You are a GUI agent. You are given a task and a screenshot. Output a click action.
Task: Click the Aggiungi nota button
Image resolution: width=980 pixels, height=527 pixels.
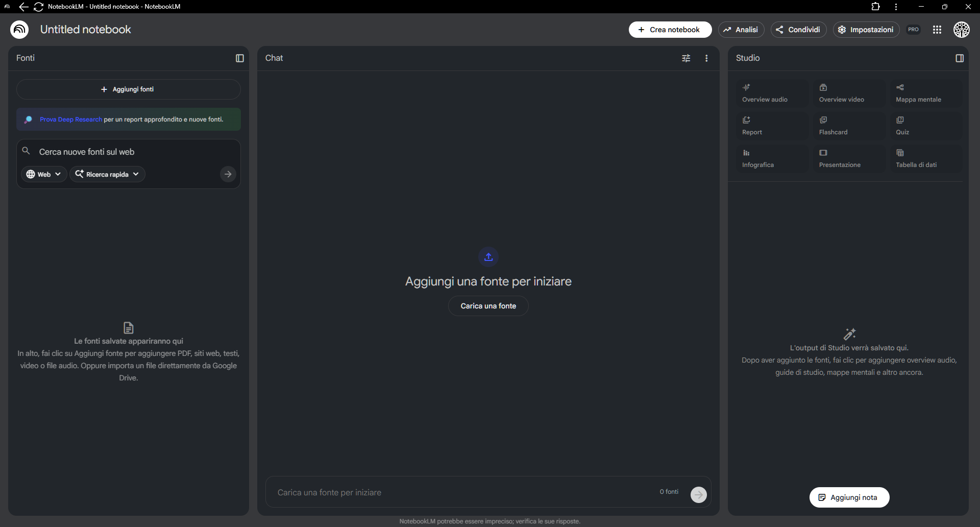point(849,497)
